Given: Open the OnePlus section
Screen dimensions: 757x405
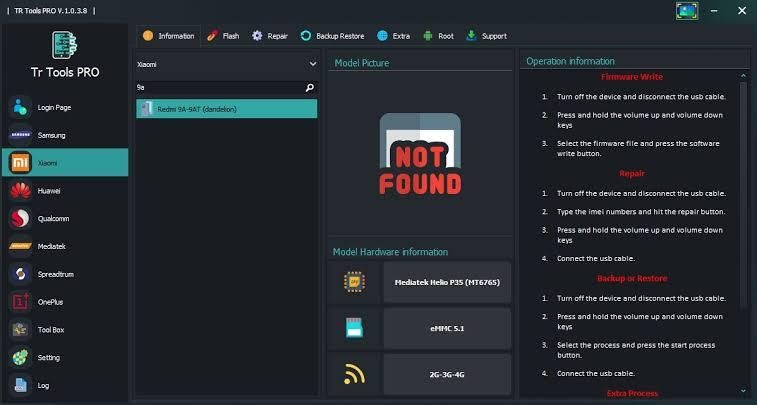Looking at the screenshot, I should tap(65, 302).
